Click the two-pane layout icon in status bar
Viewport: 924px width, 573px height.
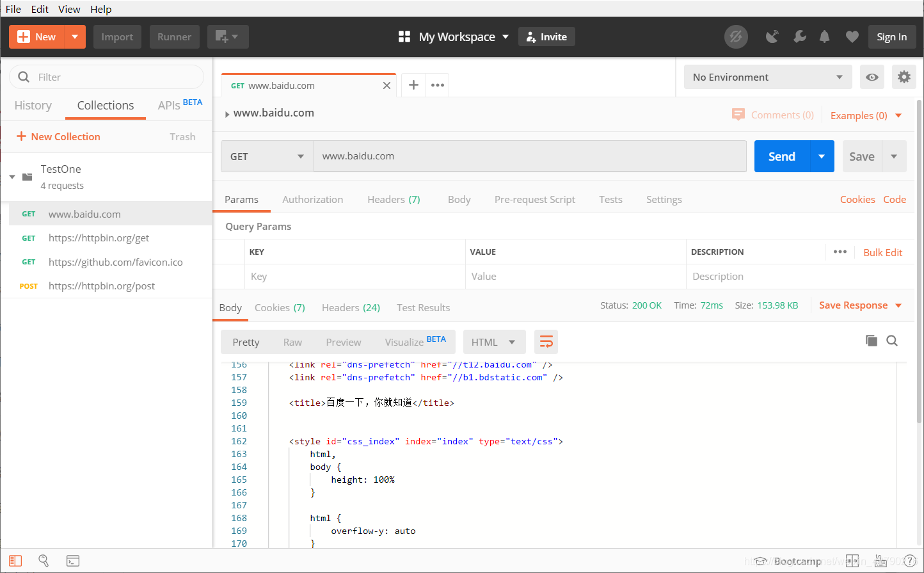pos(852,561)
